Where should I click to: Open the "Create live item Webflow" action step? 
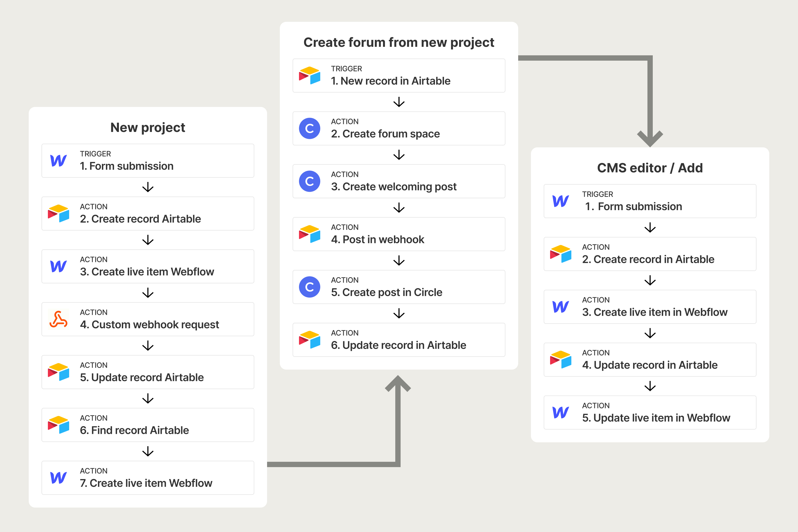tap(147, 267)
